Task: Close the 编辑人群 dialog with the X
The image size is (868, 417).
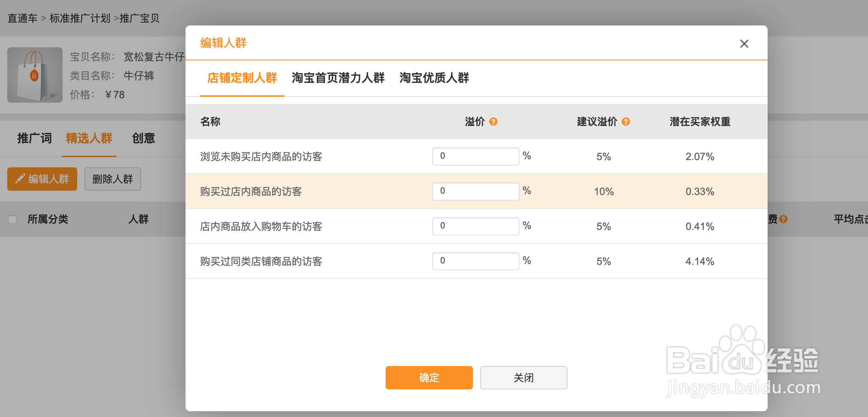Action: pos(744,43)
